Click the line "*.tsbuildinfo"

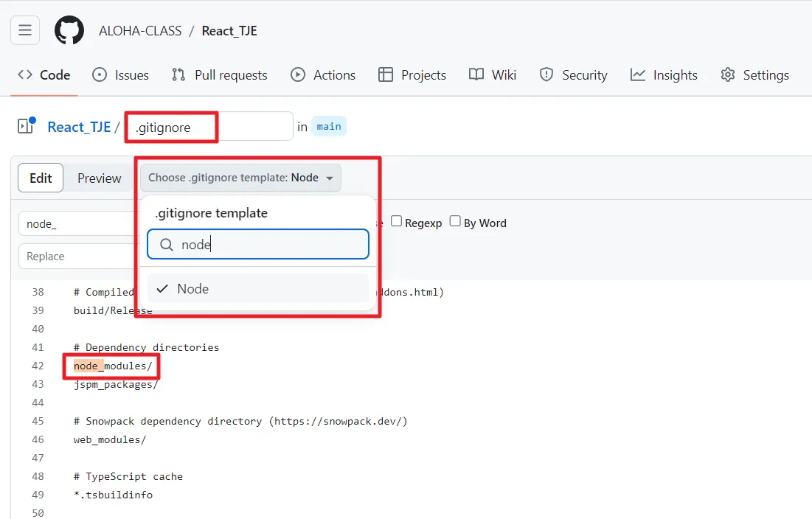(113, 495)
